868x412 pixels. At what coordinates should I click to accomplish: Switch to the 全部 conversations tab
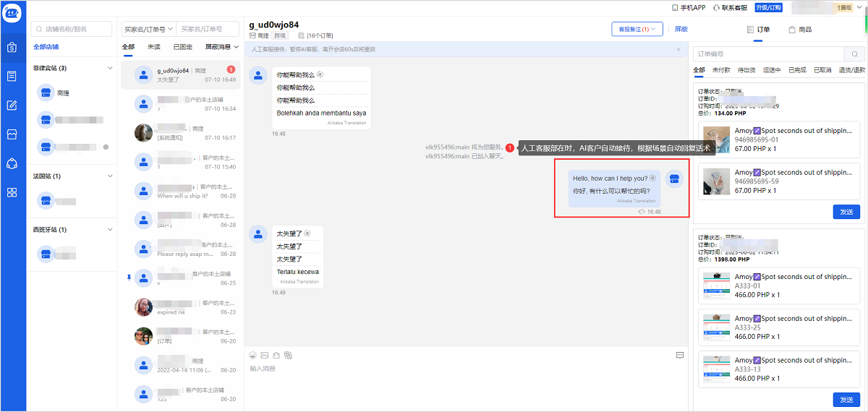point(128,47)
